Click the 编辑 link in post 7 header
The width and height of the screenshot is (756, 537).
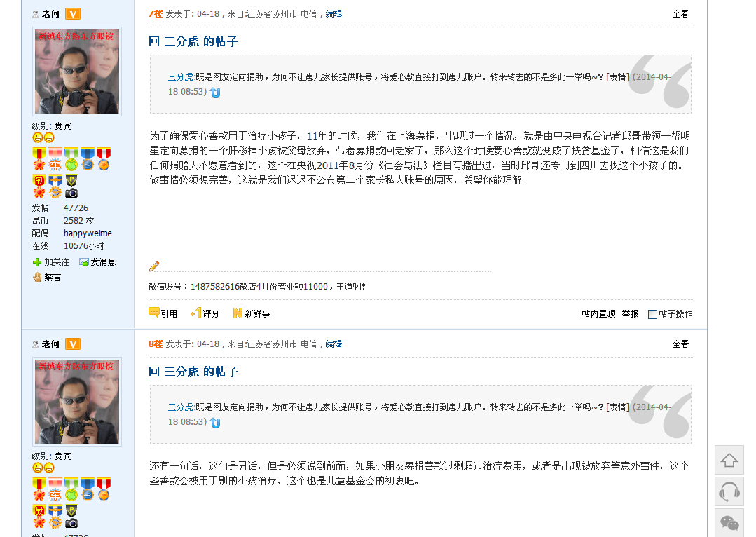click(334, 13)
